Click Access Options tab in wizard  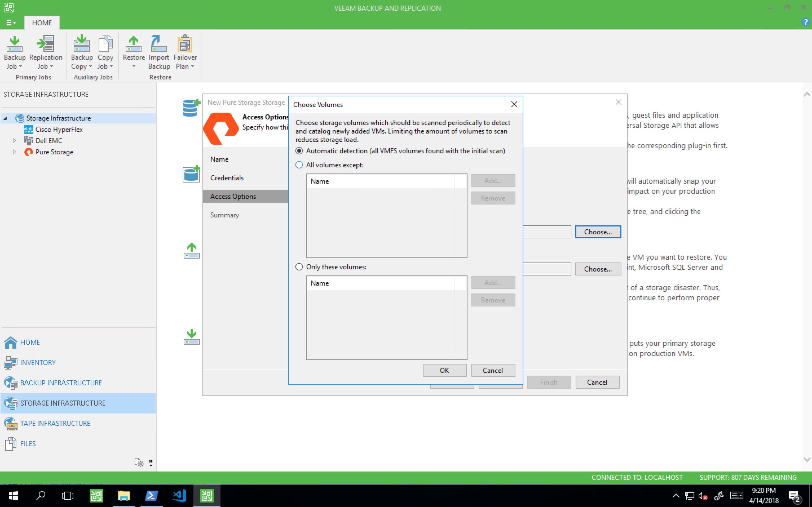[x=233, y=196]
